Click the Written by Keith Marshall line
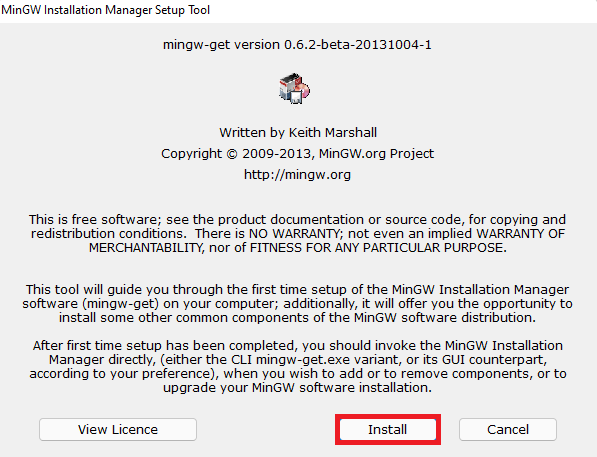This screenshot has height=457, width=597. coord(298,133)
